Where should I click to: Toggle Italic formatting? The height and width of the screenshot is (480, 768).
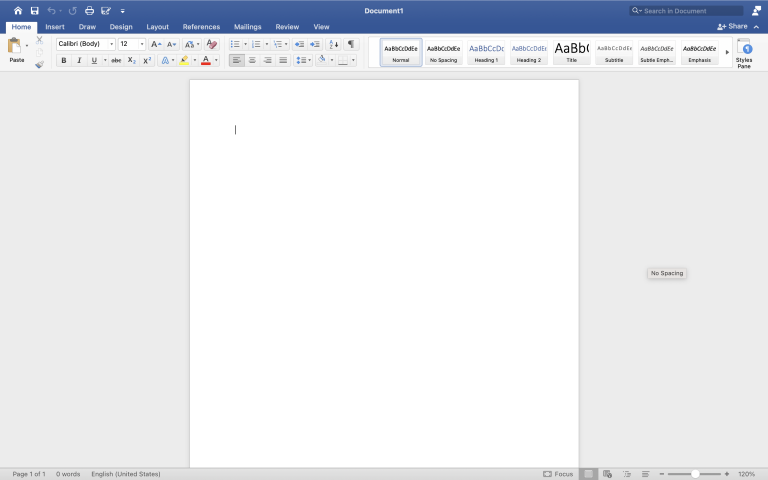pos(79,60)
